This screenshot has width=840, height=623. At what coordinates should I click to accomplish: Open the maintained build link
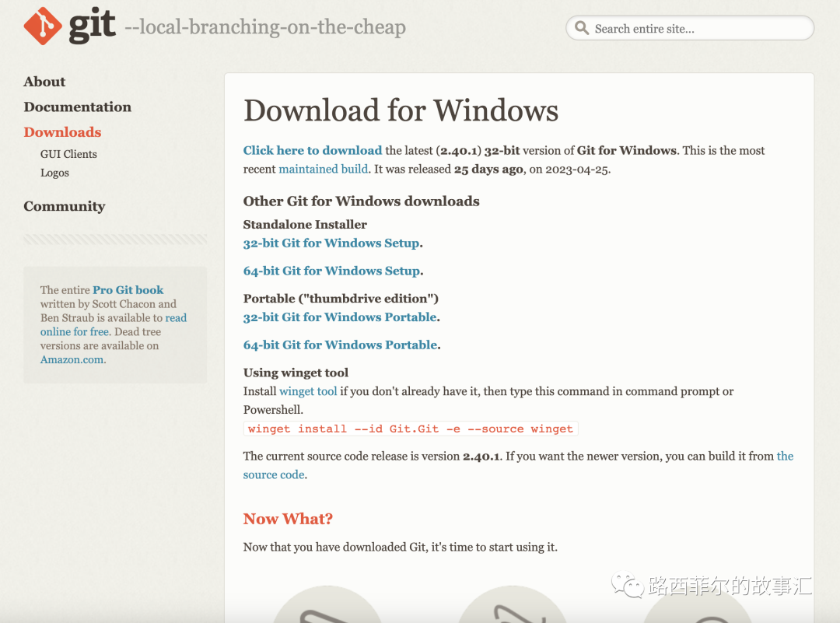click(324, 170)
